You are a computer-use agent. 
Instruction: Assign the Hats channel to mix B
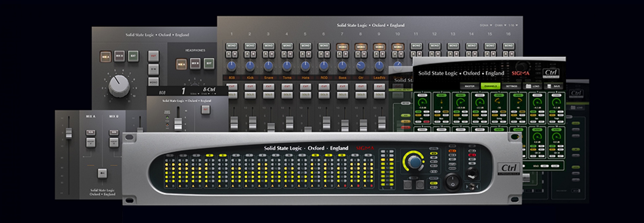[308, 54]
